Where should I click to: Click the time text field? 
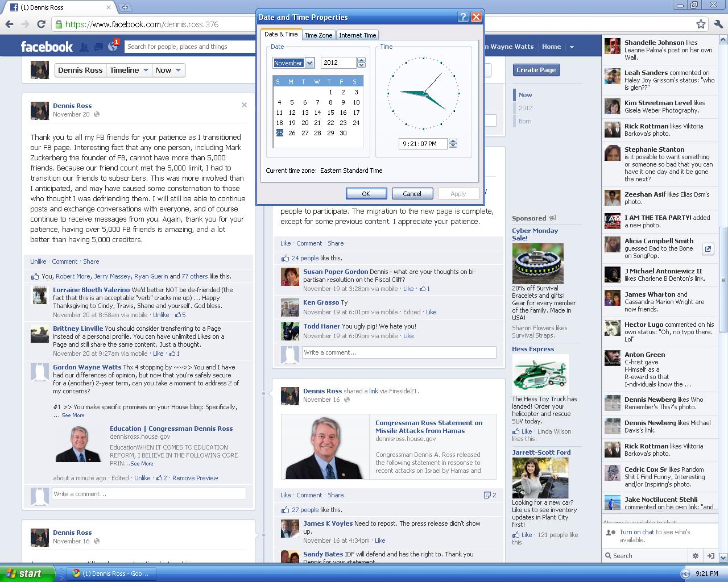[x=424, y=144]
